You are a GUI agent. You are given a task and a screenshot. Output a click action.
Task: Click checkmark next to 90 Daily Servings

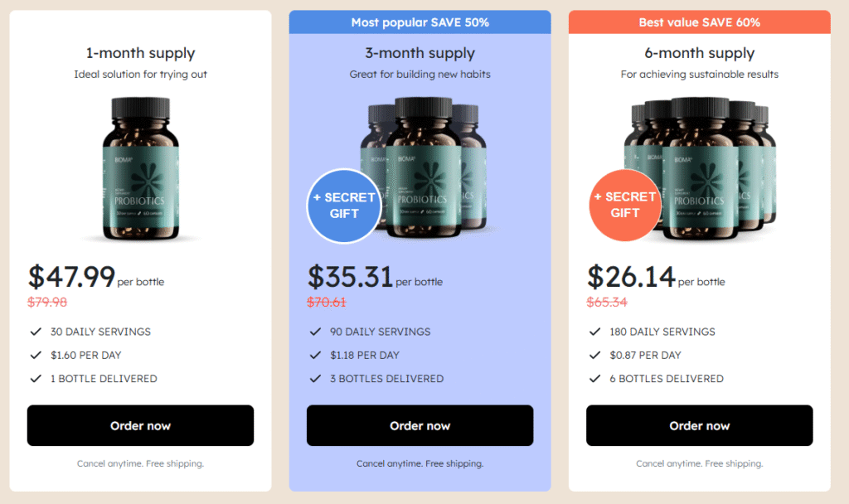click(315, 332)
